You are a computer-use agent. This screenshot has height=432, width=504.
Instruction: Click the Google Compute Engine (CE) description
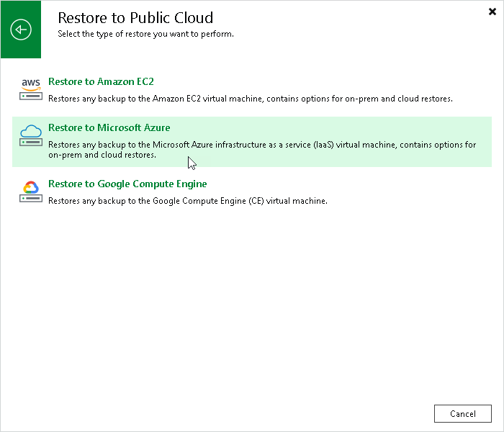(188, 201)
